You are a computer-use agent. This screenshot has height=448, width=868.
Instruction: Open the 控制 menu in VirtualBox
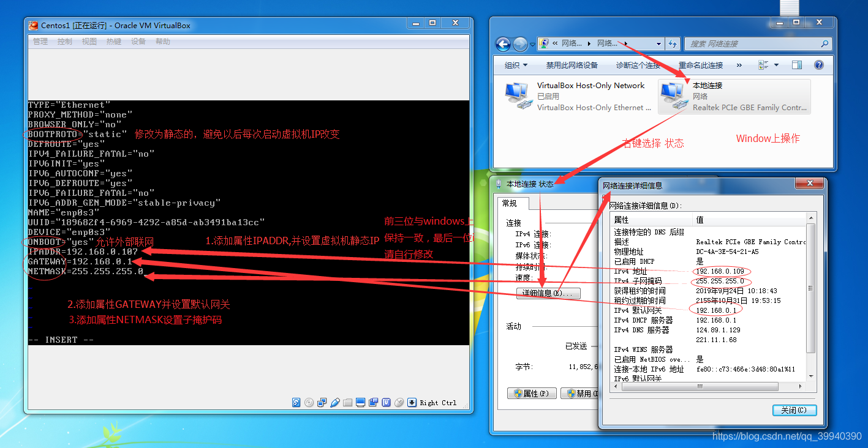64,42
